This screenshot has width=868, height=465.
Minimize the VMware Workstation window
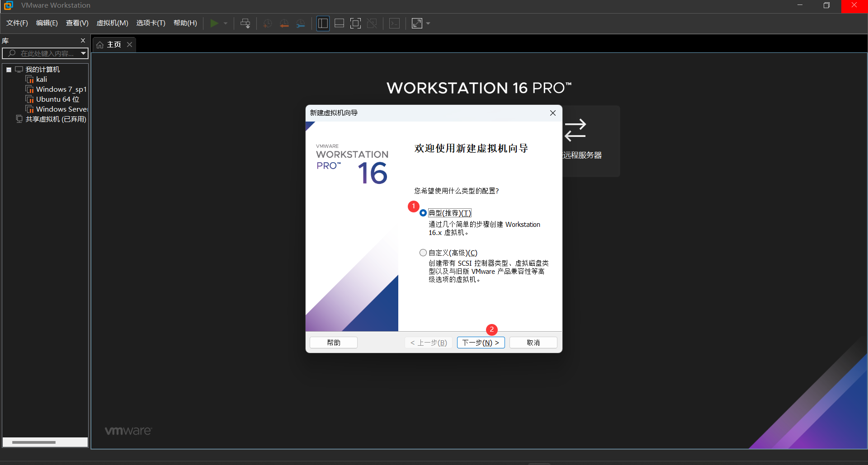click(x=800, y=5)
